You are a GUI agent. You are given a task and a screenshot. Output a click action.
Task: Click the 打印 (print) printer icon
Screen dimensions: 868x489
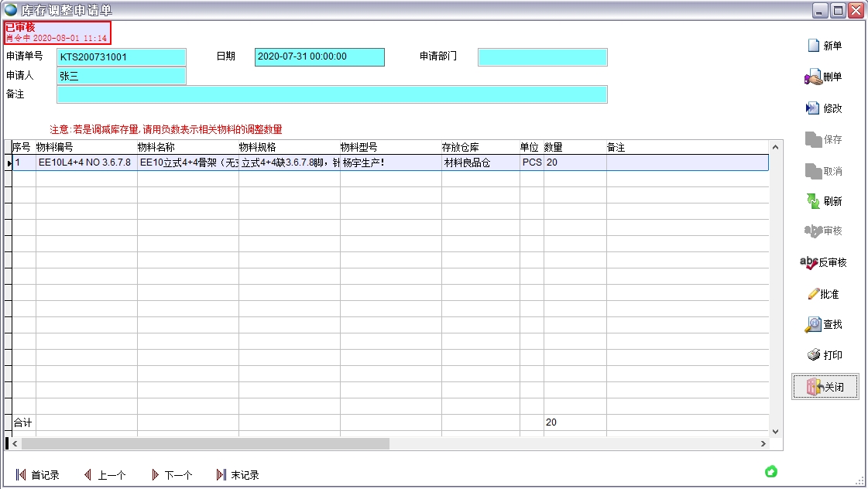pos(813,356)
